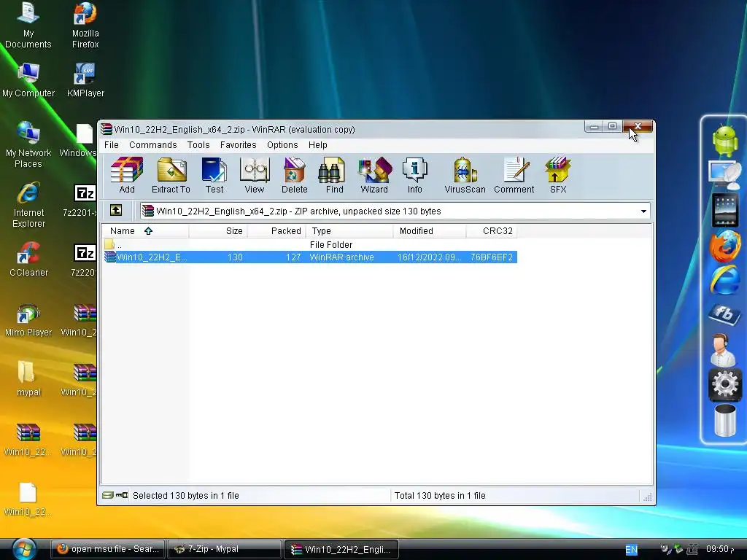Click the Firefox icon in side dock
This screenshot has height=560, width=747.
(x=724, y=246)
